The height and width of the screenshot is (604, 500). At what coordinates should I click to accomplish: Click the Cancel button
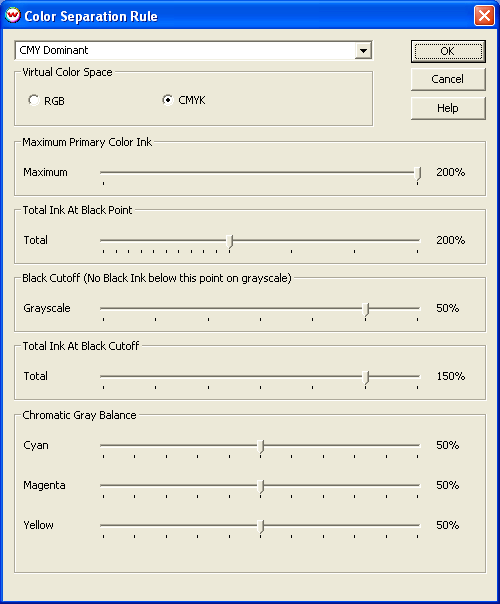448,79
